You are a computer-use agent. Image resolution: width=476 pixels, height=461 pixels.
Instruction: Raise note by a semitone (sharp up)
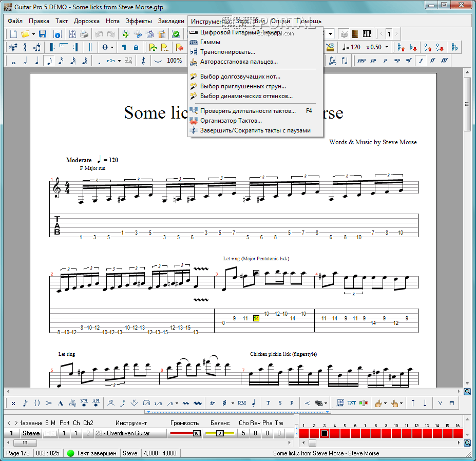(402, 47)
